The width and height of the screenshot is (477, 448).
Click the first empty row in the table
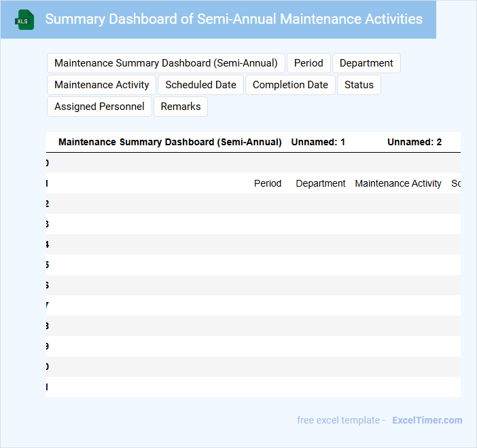click(x=253, y=163)
